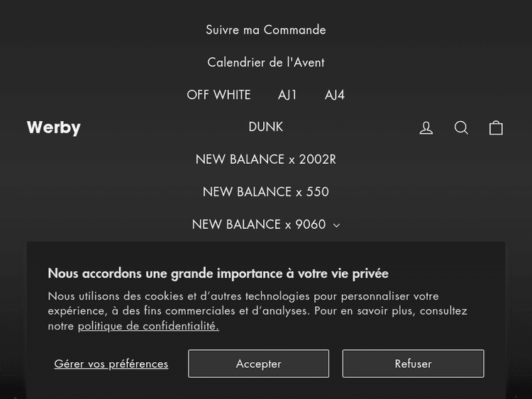Open the shopping cart icon
Image resolution: width=532 pixels, height=399 pixels.
click(x=496, y=128)
